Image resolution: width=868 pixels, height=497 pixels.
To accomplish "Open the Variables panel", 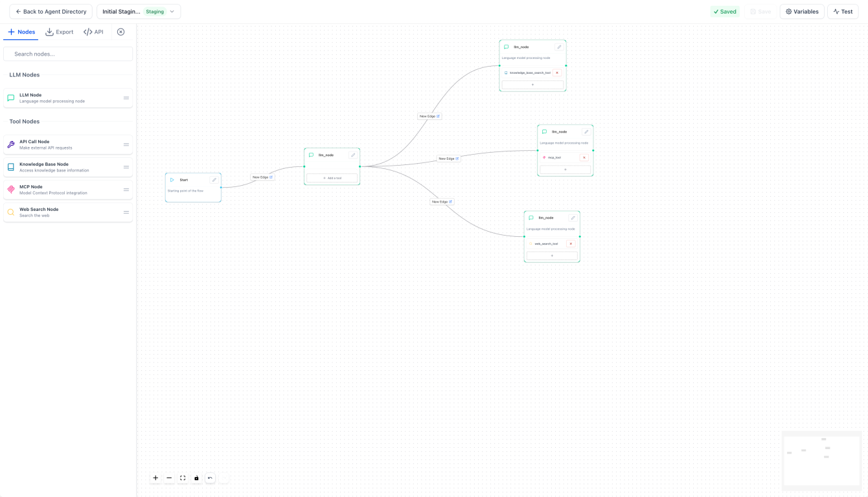I will 801,11.
